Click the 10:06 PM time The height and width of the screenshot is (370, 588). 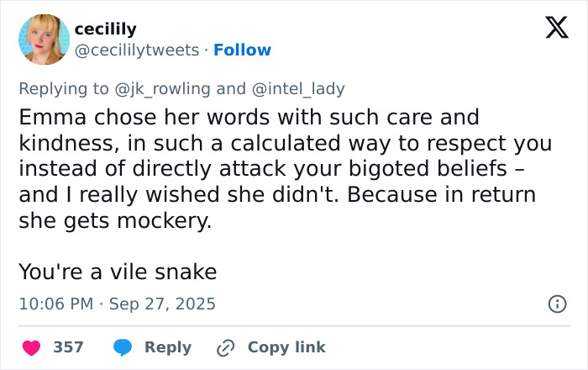[x=55, y=304]
